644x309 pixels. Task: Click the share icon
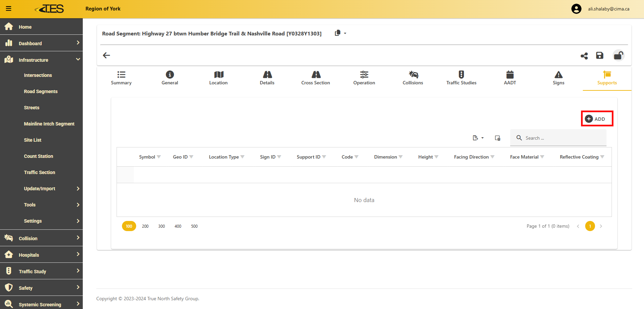(584, 56)
